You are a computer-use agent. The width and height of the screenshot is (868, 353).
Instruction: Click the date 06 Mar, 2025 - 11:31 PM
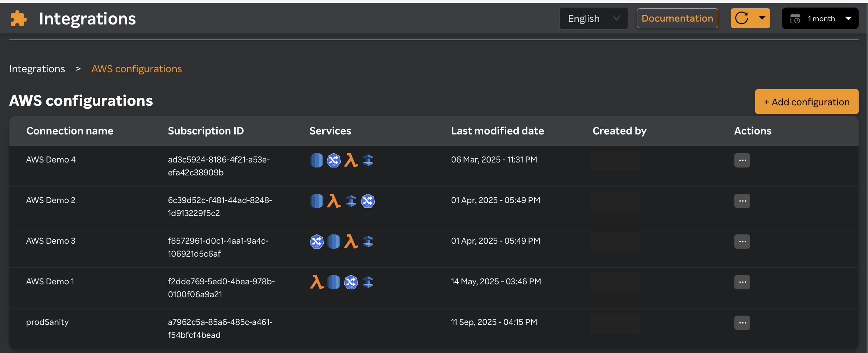(x=494, y=160)
